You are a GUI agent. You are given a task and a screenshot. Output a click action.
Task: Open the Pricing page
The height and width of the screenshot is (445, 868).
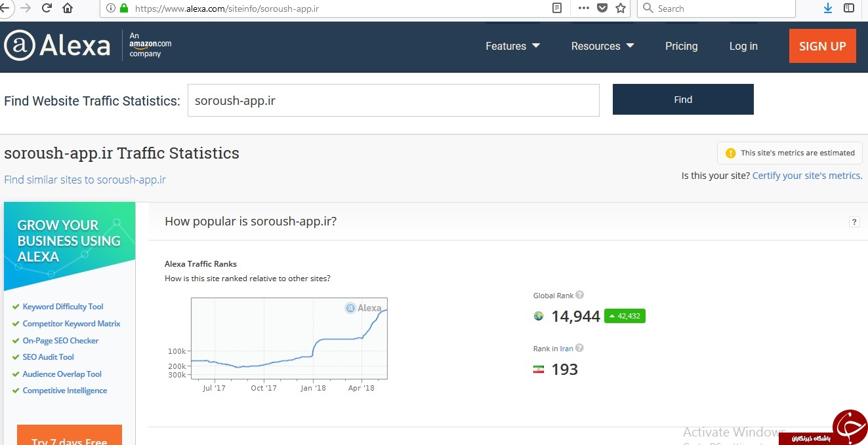point(681,46)
